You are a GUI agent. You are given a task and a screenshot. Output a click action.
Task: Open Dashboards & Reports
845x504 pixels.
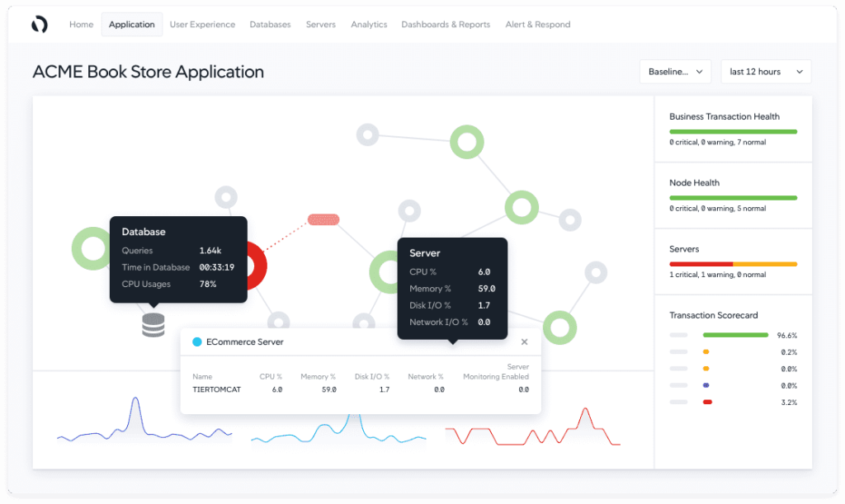[x=446, y=24]
